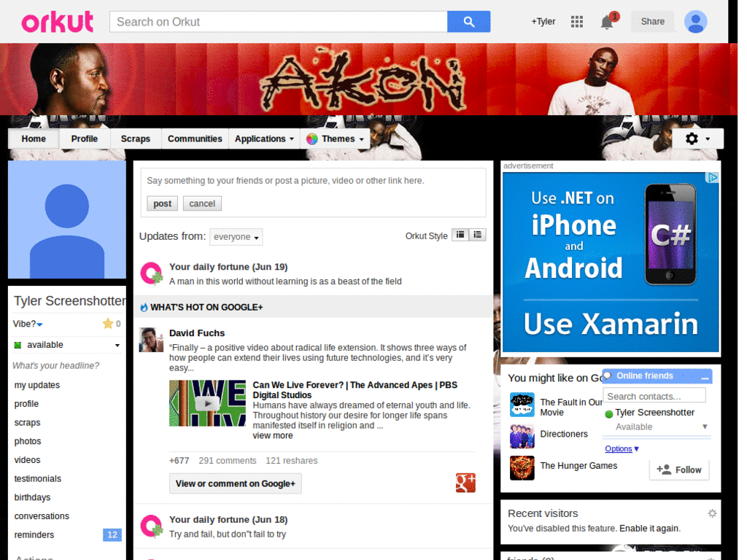
Task: Open the Google apps grid icon
Action: point(576,21)
